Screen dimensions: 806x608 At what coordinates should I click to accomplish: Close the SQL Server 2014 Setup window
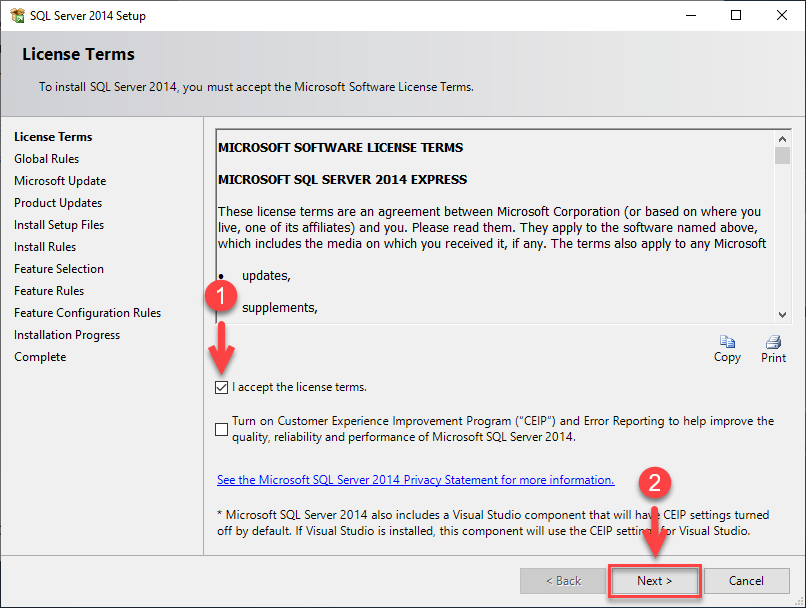tap(782, 15)
